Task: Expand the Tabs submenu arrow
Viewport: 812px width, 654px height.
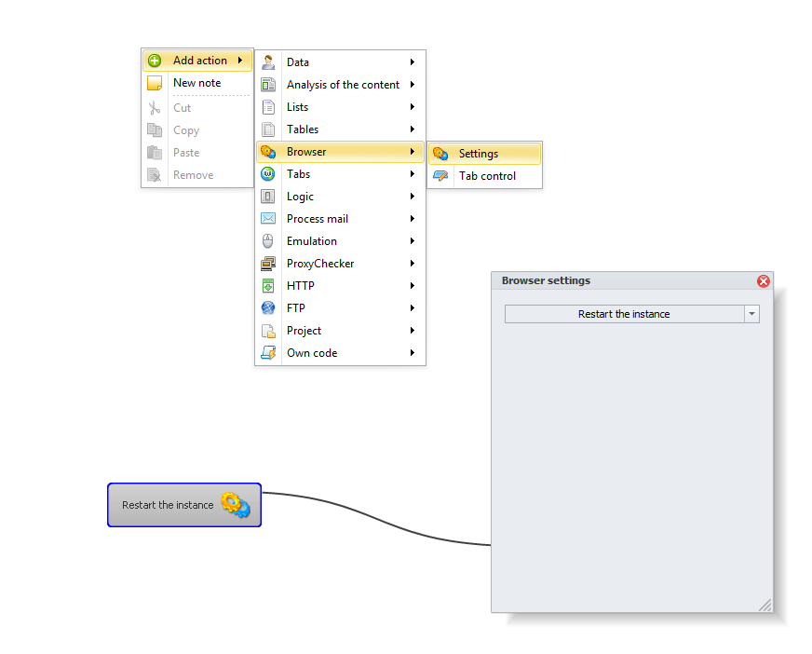Action: [x=413, y=173]
